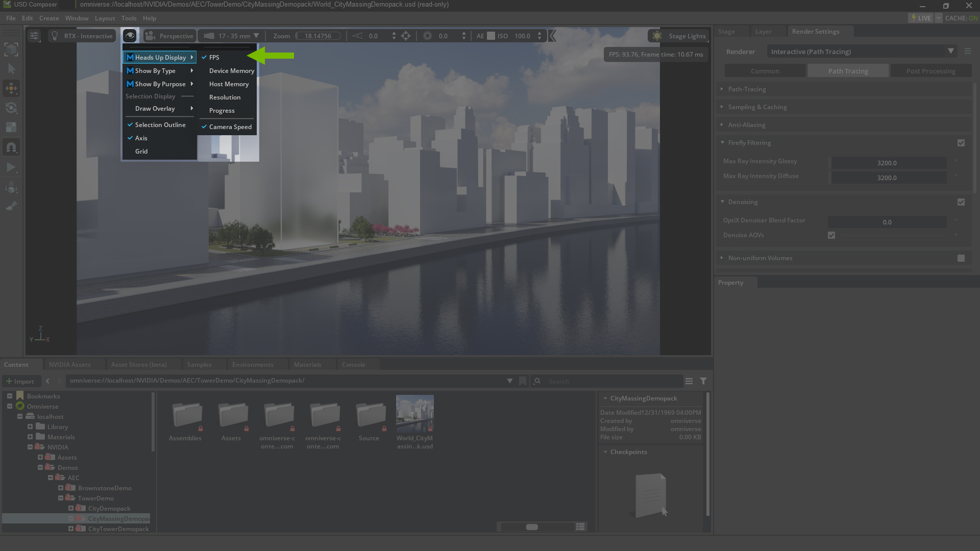Toggle Selection Outline option
The width and height of the screenshot is (980, 551).
[x=160, y=124]
